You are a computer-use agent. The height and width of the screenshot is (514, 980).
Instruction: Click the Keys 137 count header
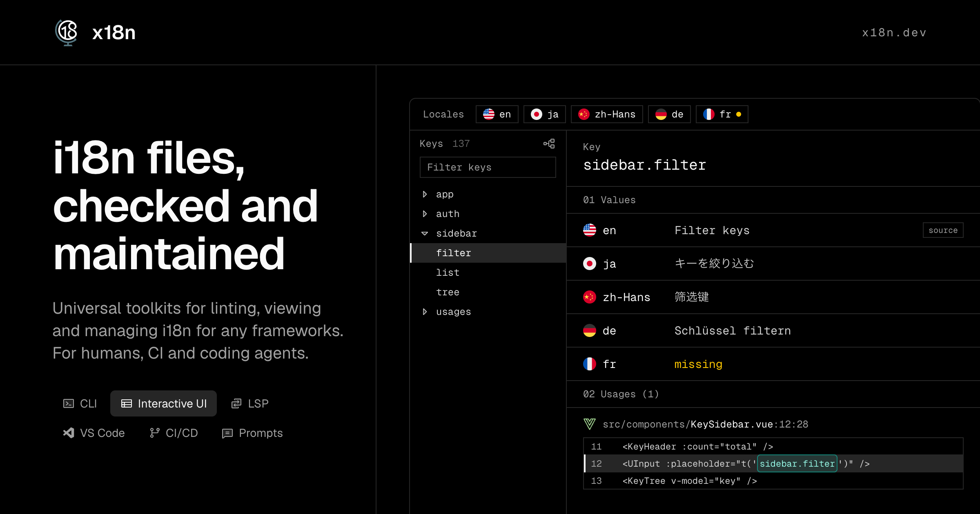[445, 144]
